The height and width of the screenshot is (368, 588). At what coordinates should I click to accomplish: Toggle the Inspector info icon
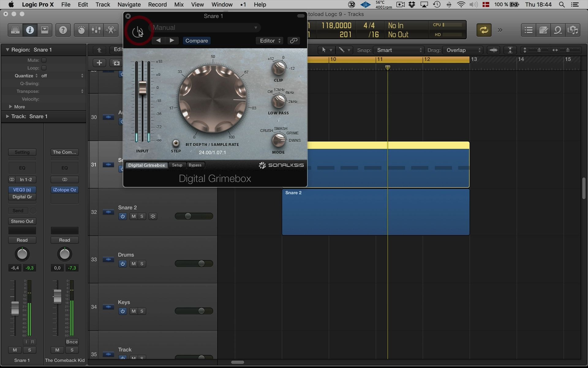pos(30,30)
